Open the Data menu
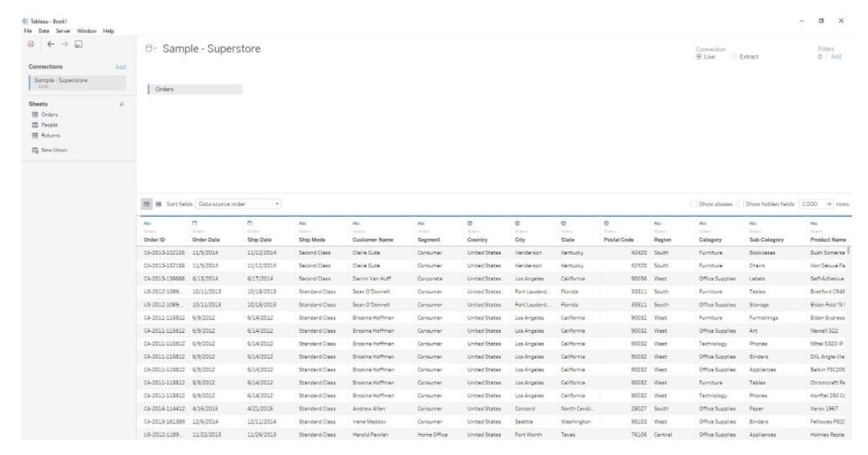The height and width of the screenshot is (455, 868). point(44,31)
